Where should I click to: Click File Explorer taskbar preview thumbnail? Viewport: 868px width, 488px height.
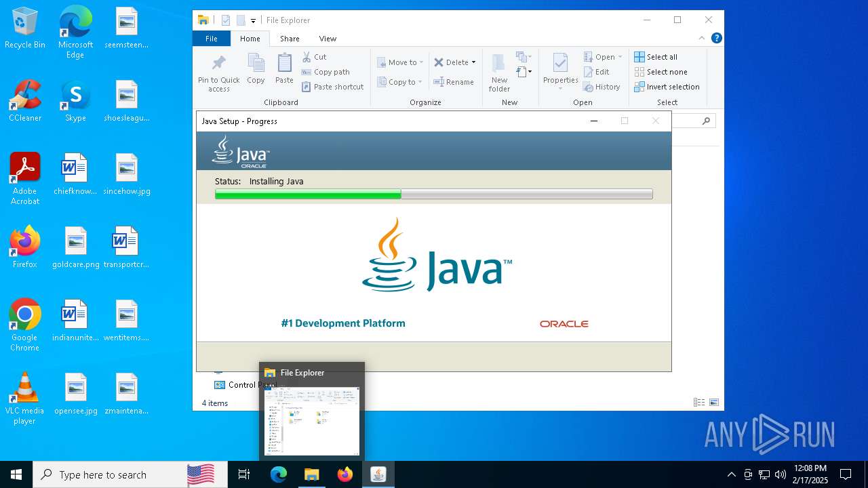[x=312, y=421]
